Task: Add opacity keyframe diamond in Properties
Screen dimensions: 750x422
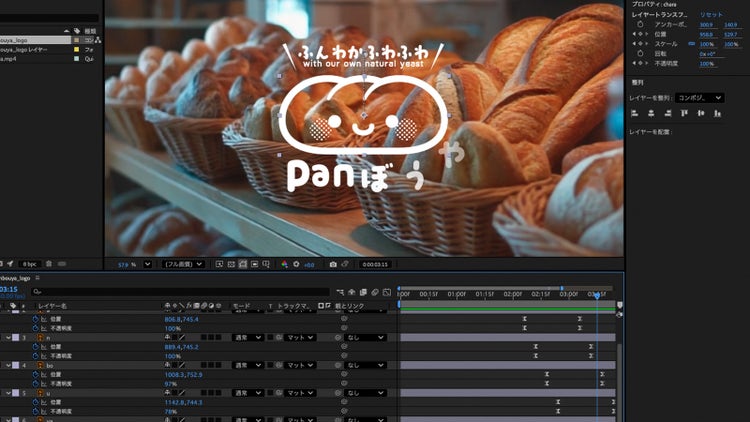Action: (640, 63)
